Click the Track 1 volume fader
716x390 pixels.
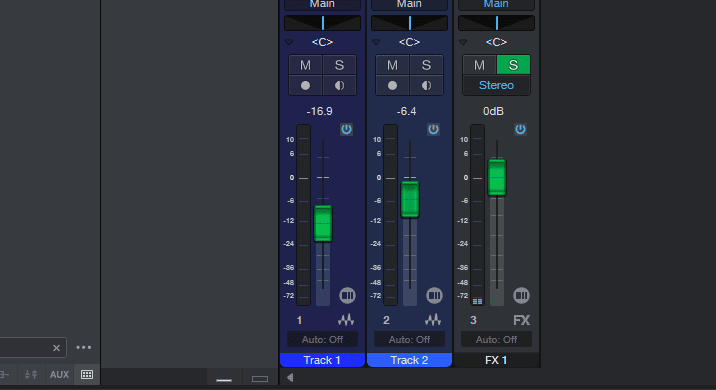coord(323,223)
